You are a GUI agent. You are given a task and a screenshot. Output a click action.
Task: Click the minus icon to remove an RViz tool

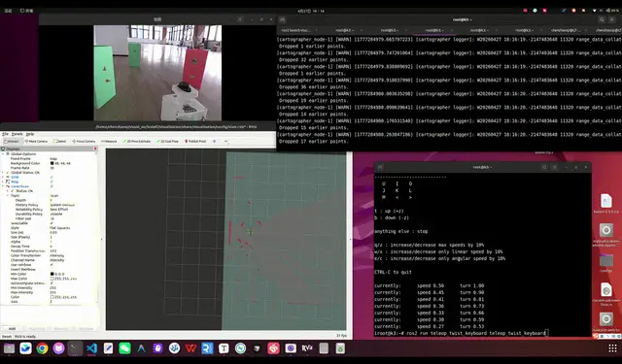click(226, 142)
